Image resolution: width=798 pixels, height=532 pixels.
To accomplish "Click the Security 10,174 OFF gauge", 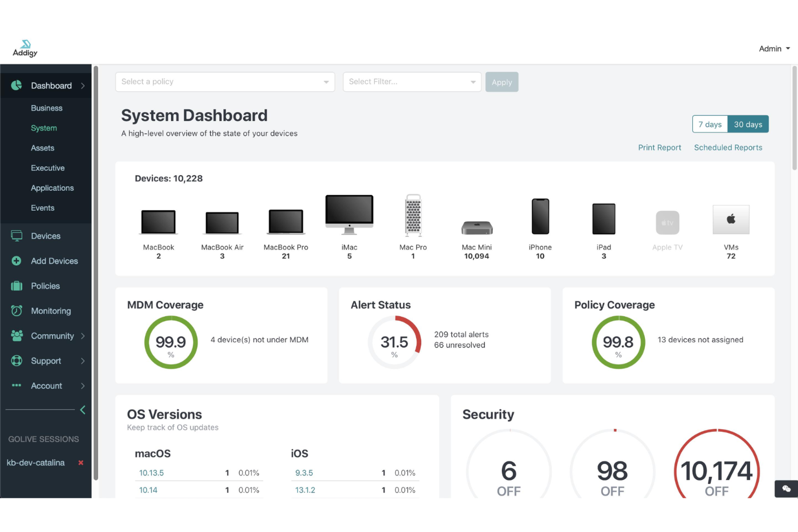I will (717, 464).
